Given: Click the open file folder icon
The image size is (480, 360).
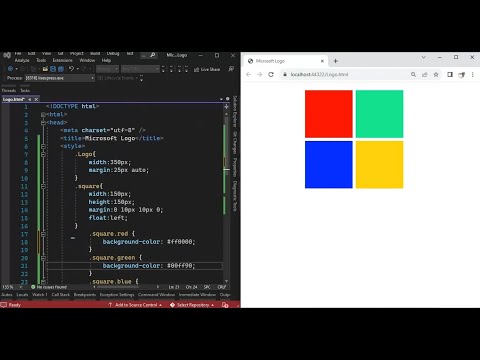Looking at the screenshot, I should 45,69.
